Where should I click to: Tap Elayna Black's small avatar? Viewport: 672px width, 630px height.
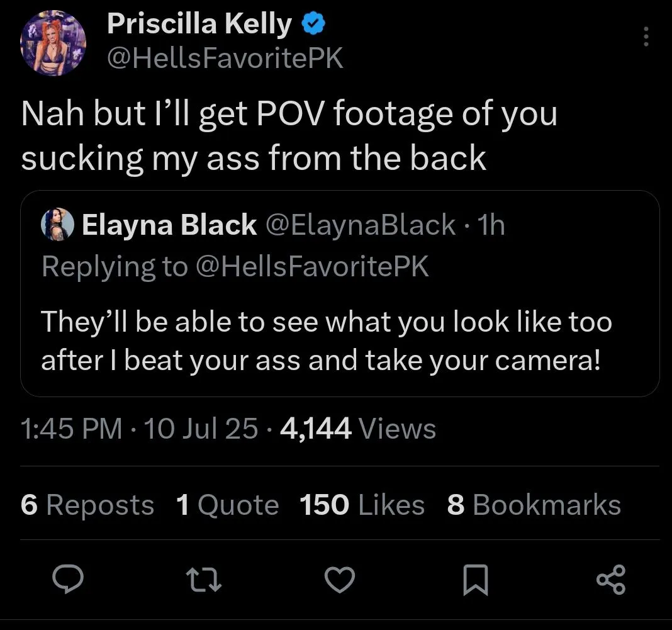click(57, 225)
